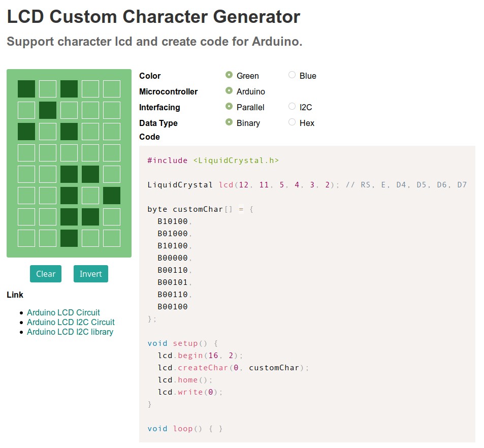Select Binary data type option

point(229,122)
